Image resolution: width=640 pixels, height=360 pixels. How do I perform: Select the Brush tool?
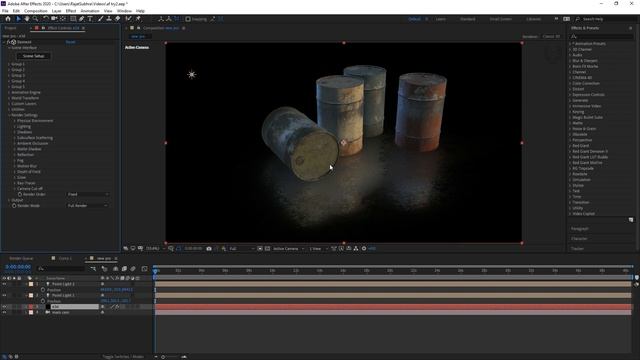[100, 19]
